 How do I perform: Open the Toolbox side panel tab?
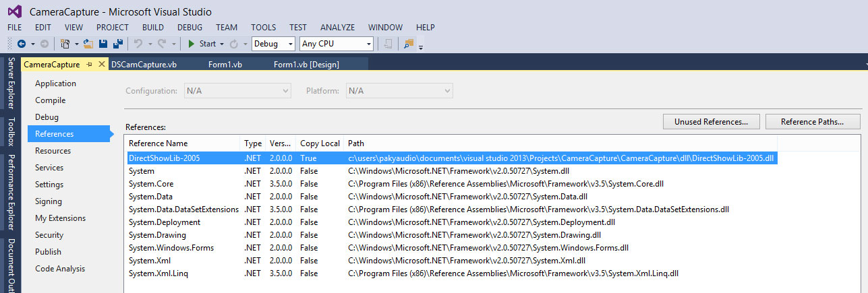[11, 132]
